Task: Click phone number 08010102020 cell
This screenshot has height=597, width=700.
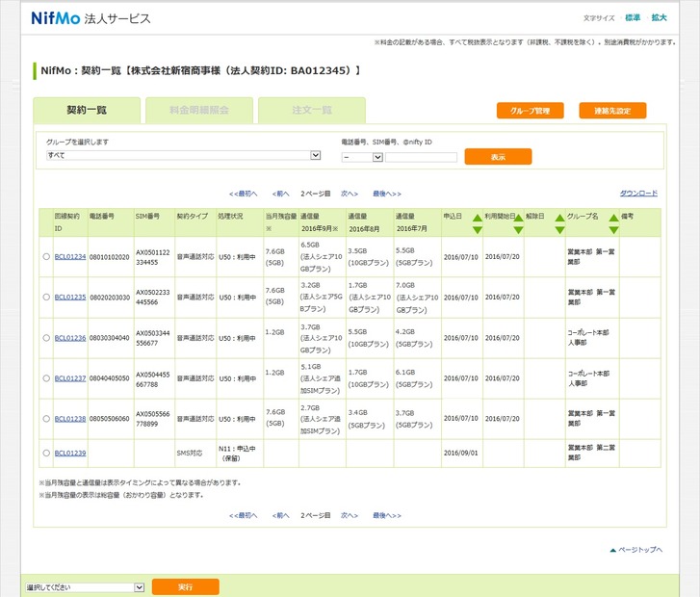Action: tap(110, 257)
